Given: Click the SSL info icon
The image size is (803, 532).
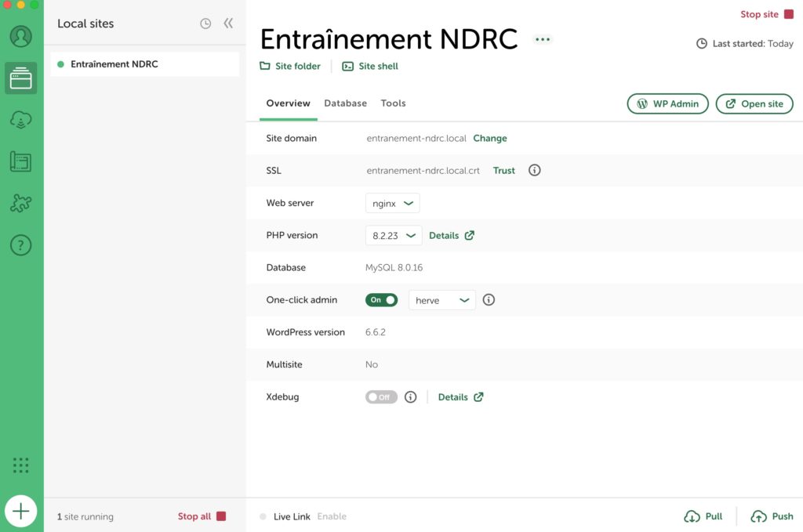Looking at the screenshot, I should tap(534, 170).
